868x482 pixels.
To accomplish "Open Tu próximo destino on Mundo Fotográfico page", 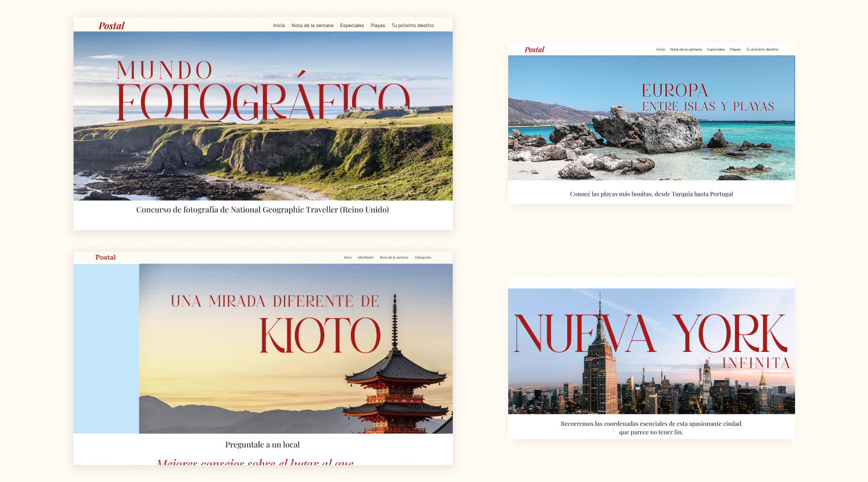I will click(413, 25).
